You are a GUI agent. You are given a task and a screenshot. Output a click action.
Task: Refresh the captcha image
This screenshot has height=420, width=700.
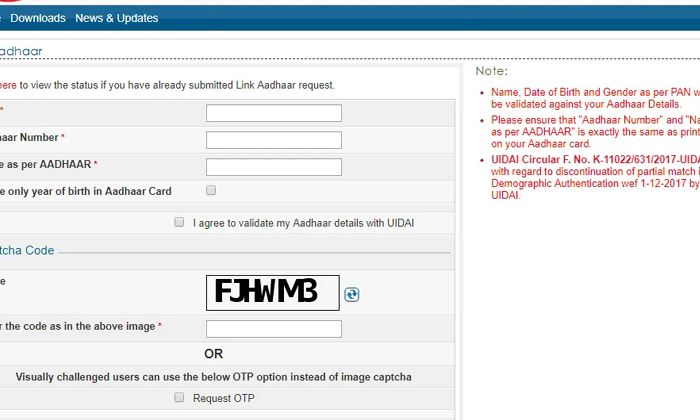click(x=352, y=295)
